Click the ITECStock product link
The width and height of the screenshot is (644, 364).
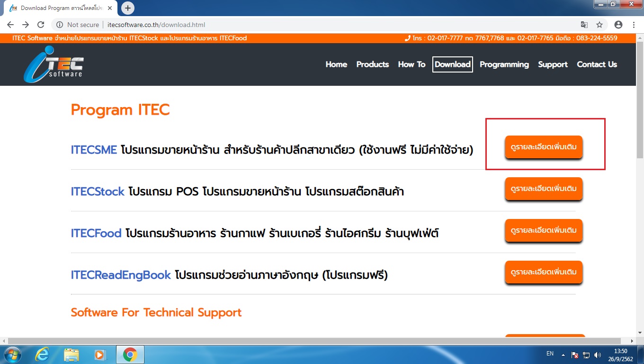point(98,191)
